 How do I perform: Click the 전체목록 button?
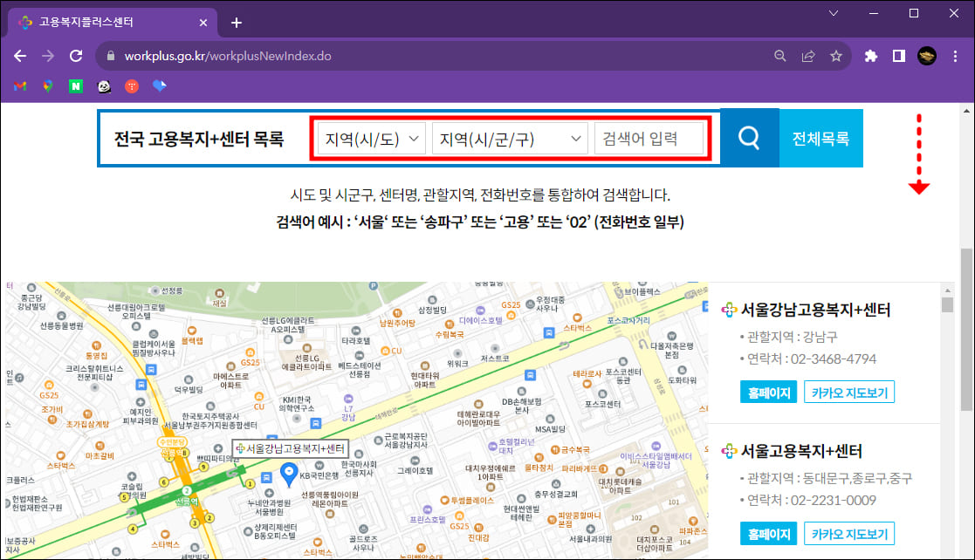pyautogui.click(x=821, y=138)
